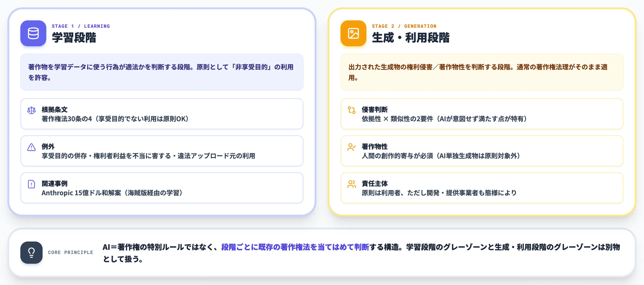The height and width of the screenshot is (285, 644).
Task: Click the scales icon beside 根拠条文
Action: 31,110
